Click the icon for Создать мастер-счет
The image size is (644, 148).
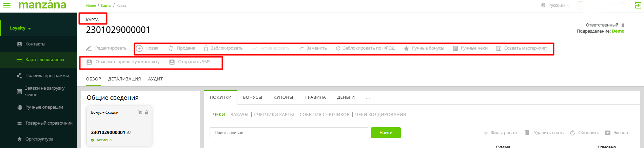499,49
